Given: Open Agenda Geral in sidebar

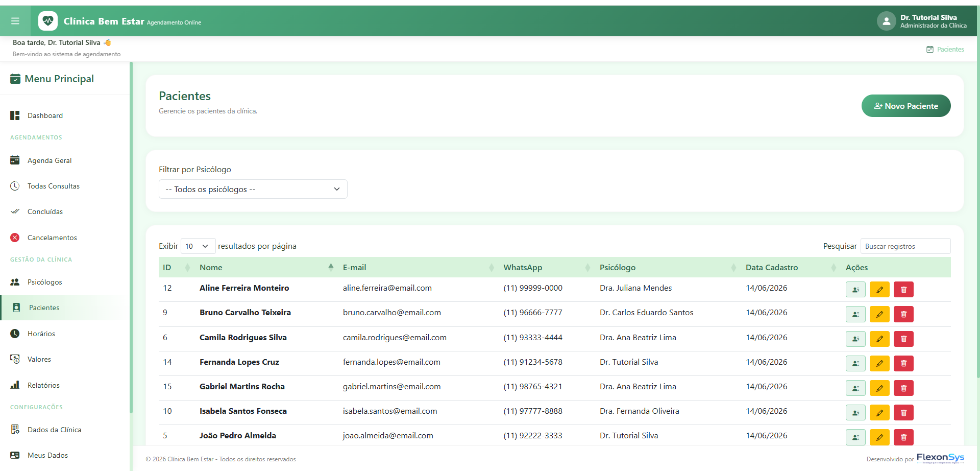Looking at the screenshot, I should 50,160.
